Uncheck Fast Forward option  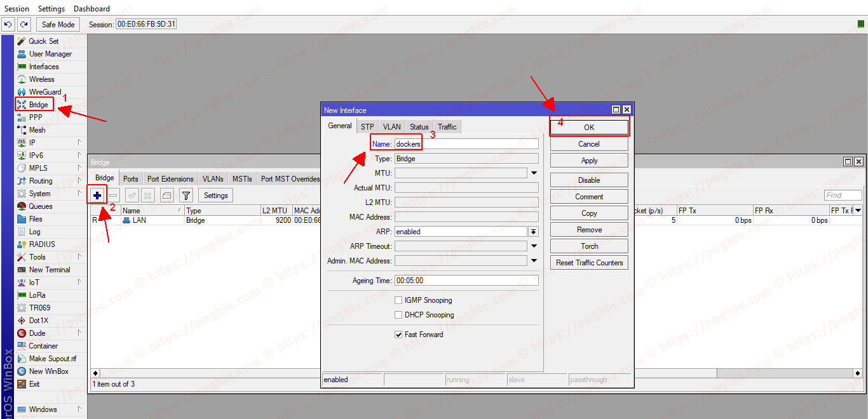click(x=398, y=335)
